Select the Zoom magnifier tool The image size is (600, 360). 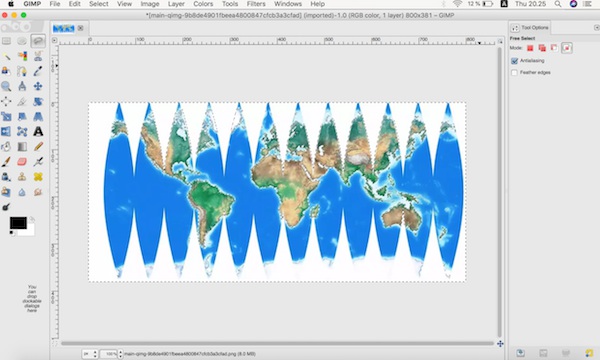pyautogui.click(x=6, y=86)
